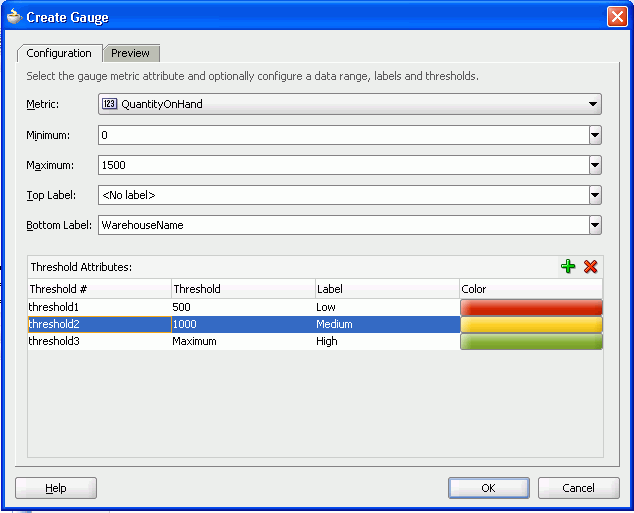The height and width of the screenshot is (513, 634).
Task: Click the Bottom Label field showing WarehouseName
Action: tap(344, 225)
